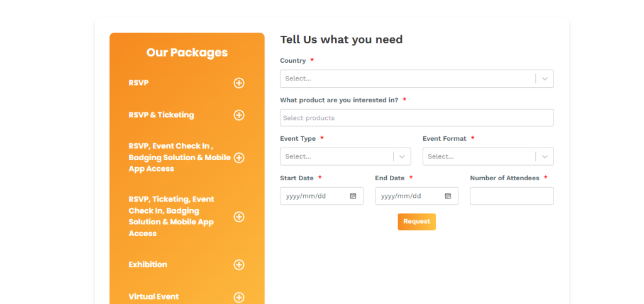
Task: Open the Event Format dropdown
Action: coord(488,156)
